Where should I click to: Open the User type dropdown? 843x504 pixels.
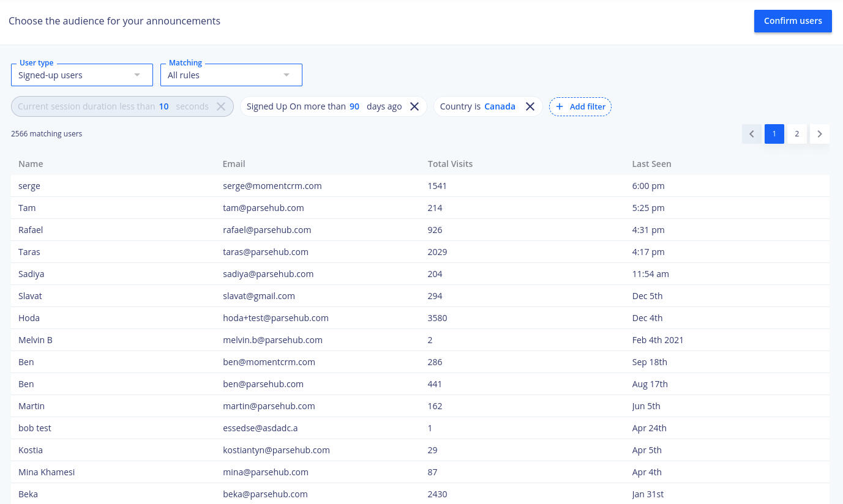coord(82,75)
